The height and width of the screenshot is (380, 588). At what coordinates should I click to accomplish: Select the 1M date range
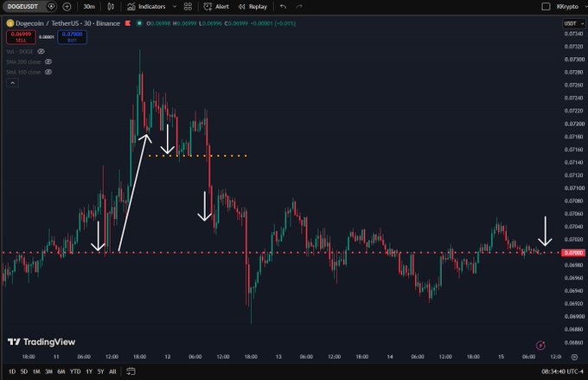[36, 371]
